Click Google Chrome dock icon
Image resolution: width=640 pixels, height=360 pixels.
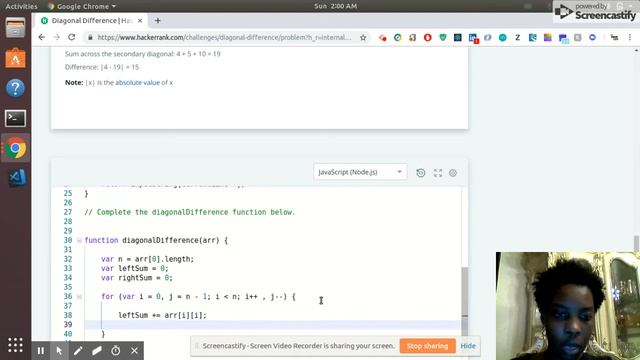pyautogui.click(x=16, y=148)
